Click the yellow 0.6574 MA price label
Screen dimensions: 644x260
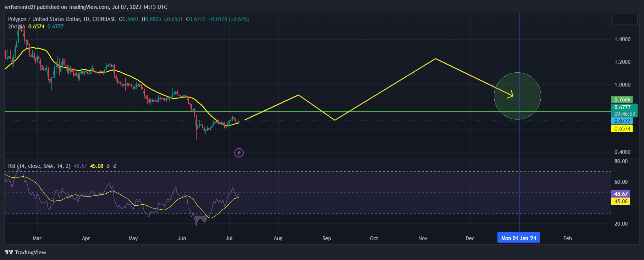coord(622,129)
